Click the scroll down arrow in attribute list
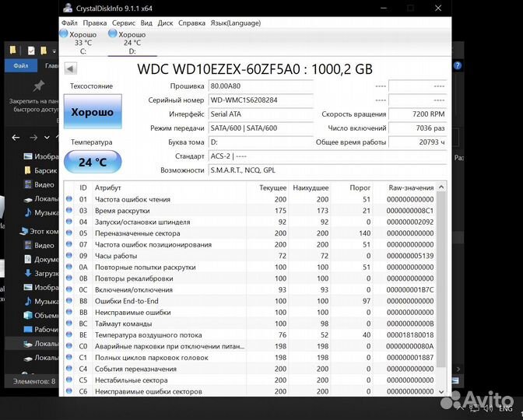 pos(442,391)
